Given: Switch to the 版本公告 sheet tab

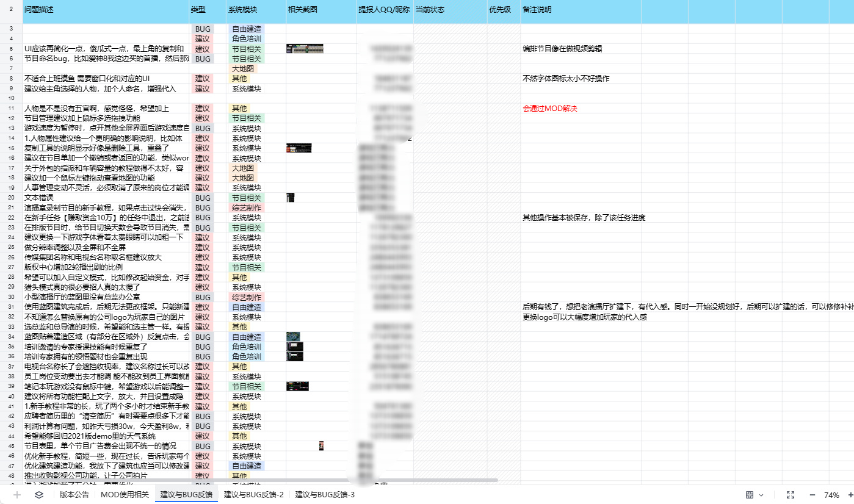Looking at the screenshot, I should coord(74,495).
